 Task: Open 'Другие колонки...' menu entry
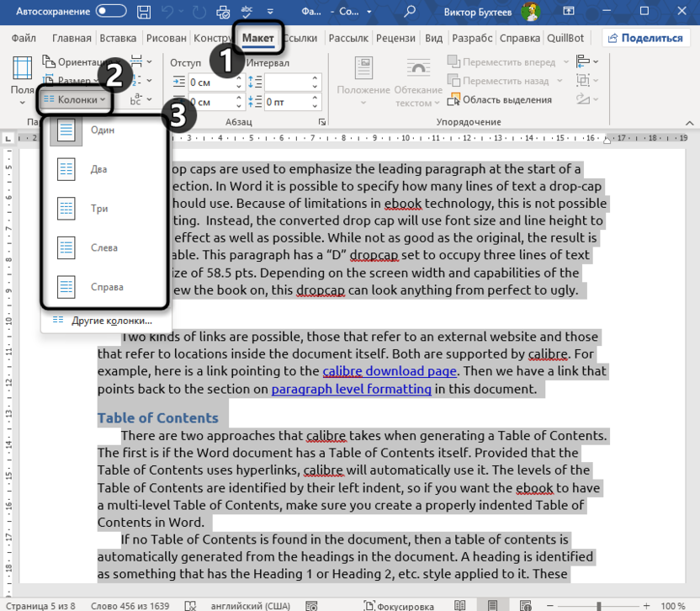click(x=111, y=321)
